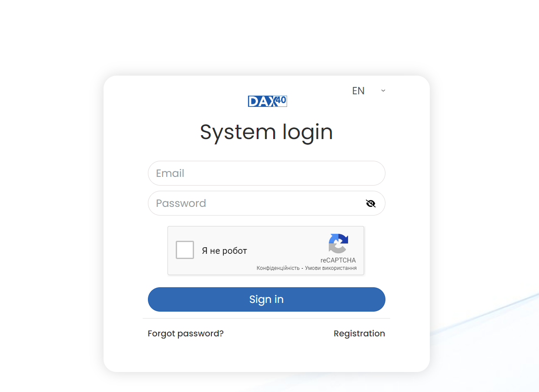This screenshot has height=392, width=539.
Task: Click the small "40" part of the logo
Action: point(281,100)
